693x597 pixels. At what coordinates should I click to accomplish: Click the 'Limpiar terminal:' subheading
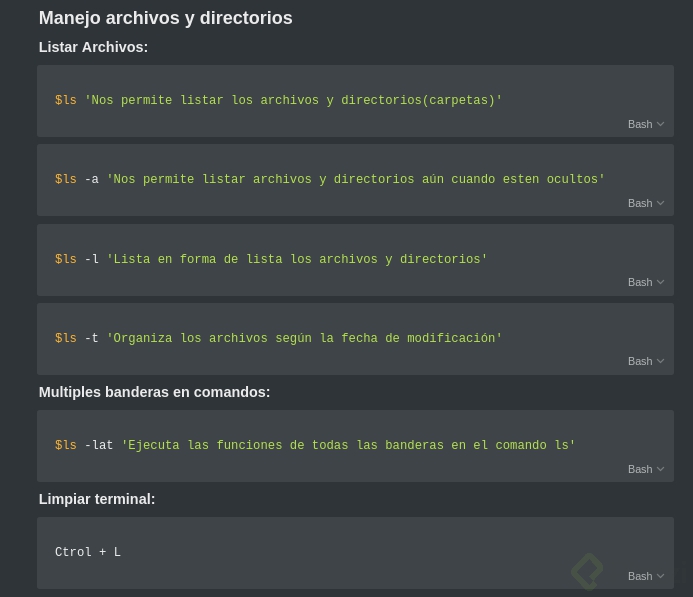[97, 499]
